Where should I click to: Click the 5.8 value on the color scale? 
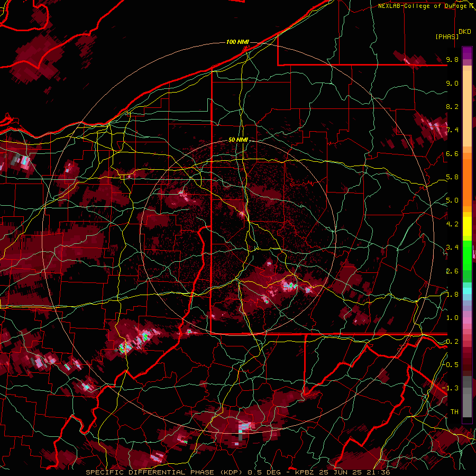pos(452,177)
